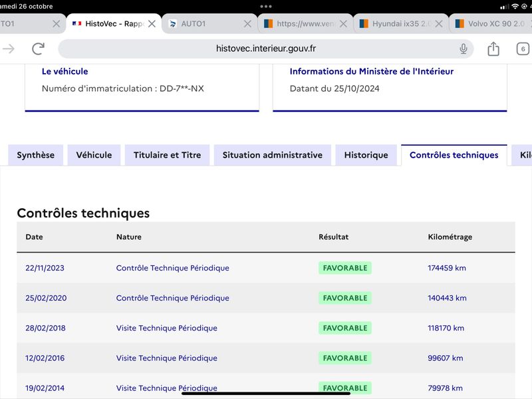
Task: Click the Kilométrage column header
Action: 450,237
